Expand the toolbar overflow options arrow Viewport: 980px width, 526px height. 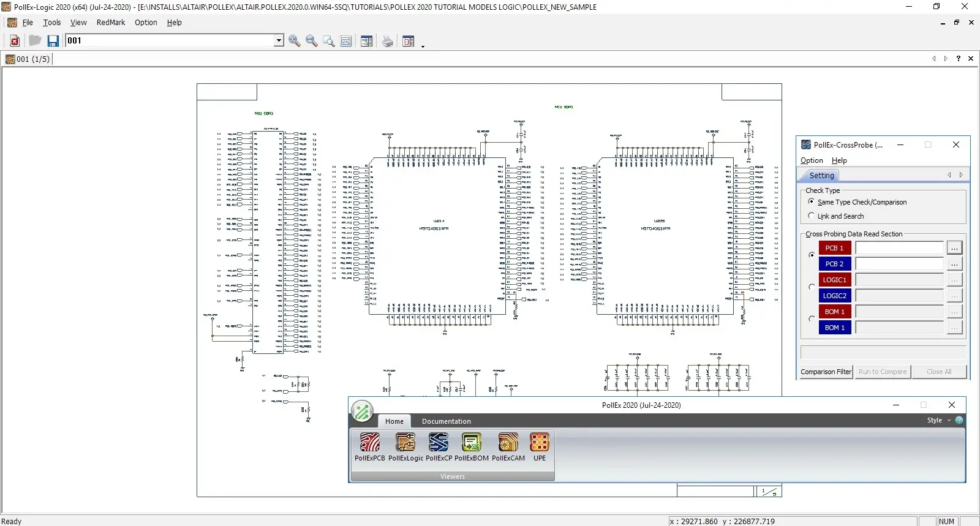[423, 45]
